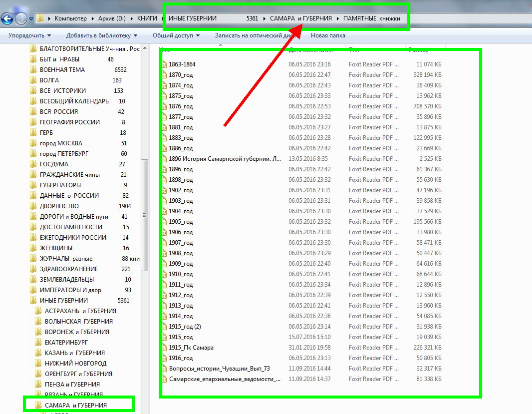Go to КНИГИ in the address breadcrumb

click(x=147, y=18)
